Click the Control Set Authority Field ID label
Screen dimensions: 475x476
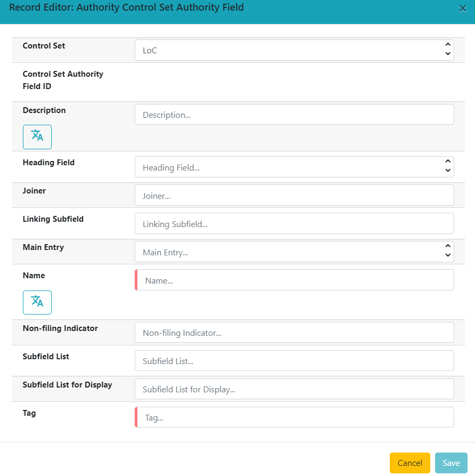tap(63, 80)
